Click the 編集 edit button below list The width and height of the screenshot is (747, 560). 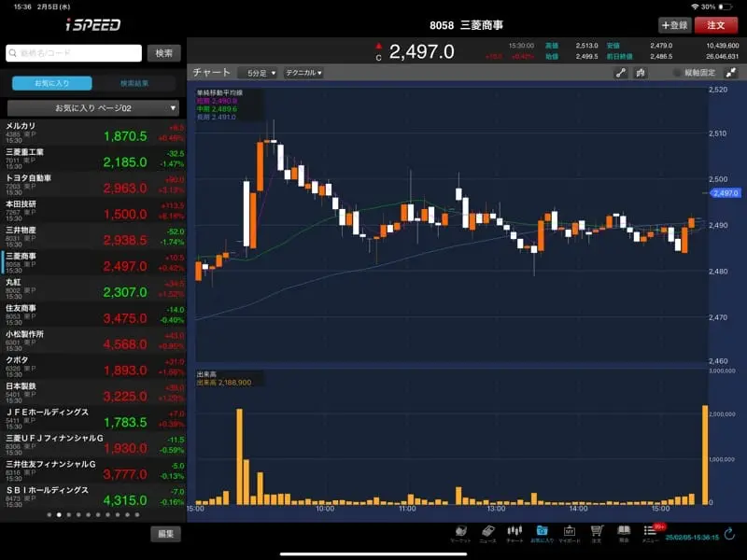point(164,534)
